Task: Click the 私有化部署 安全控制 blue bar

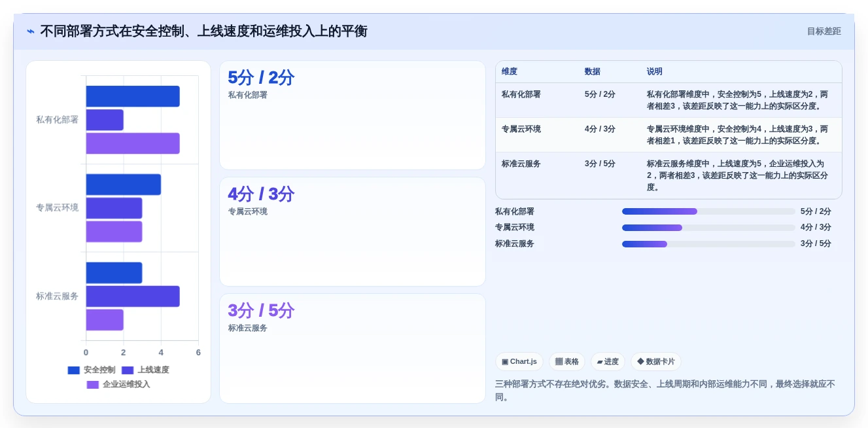Action: click(x=133, y=96)
